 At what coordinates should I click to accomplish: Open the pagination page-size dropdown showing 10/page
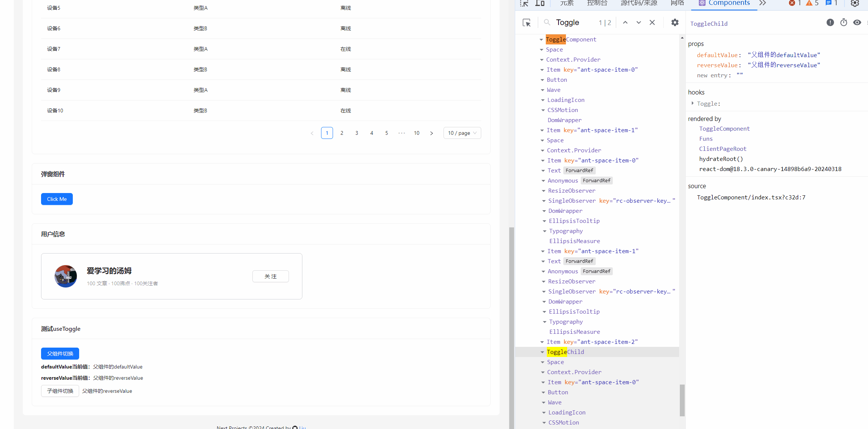[x=462, y=133]
